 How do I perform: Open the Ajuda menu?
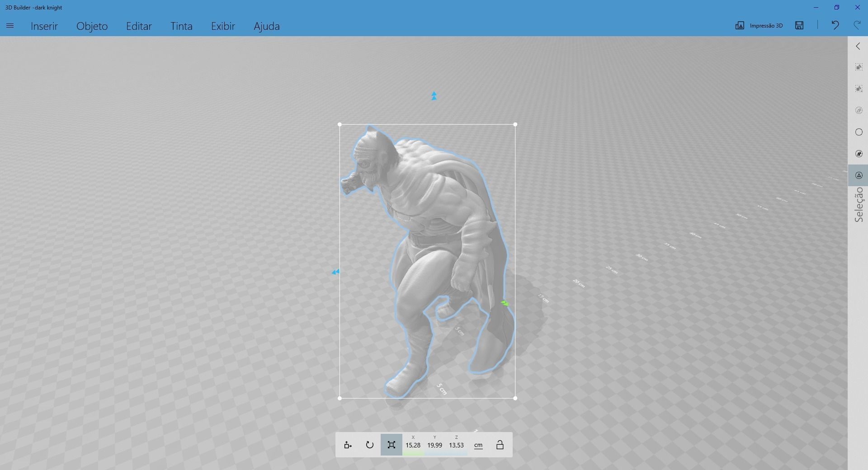pyautogui.click(x=267, y=26)
